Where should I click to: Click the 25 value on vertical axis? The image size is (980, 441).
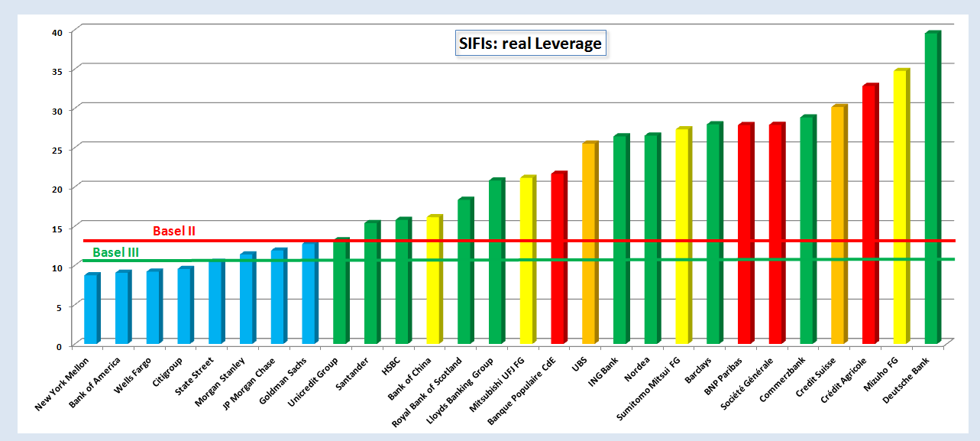tap(56, 150)
